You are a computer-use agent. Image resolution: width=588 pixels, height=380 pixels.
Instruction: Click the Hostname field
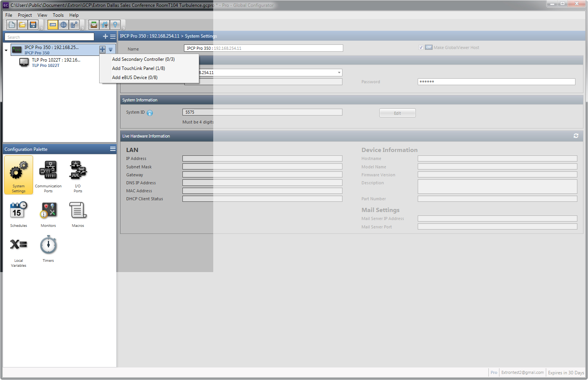497,158
